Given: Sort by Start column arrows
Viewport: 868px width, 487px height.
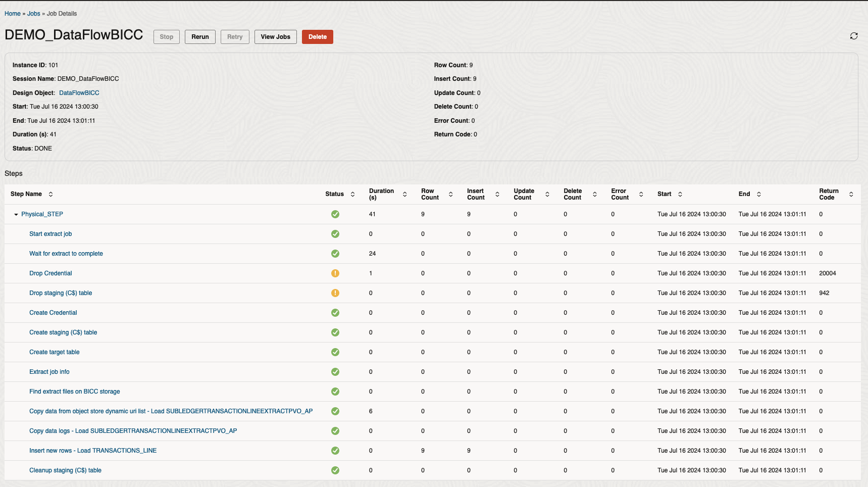Looking at the screenshot, I should [x=680, y=194].
